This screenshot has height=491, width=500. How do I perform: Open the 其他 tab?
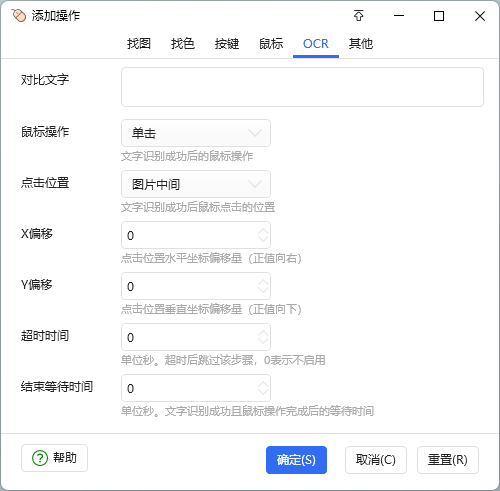[x=361, y=44]
